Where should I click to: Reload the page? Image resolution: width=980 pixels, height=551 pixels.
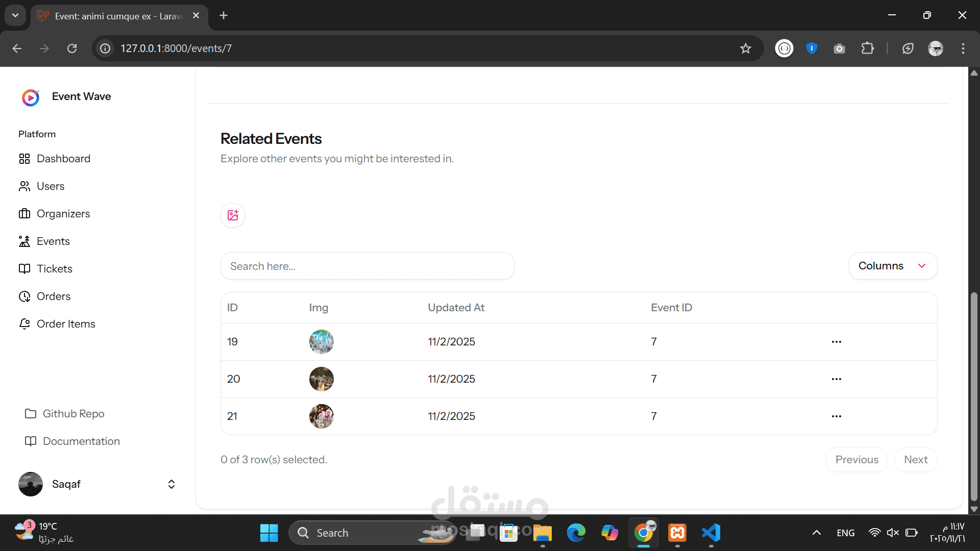(72, 48)
